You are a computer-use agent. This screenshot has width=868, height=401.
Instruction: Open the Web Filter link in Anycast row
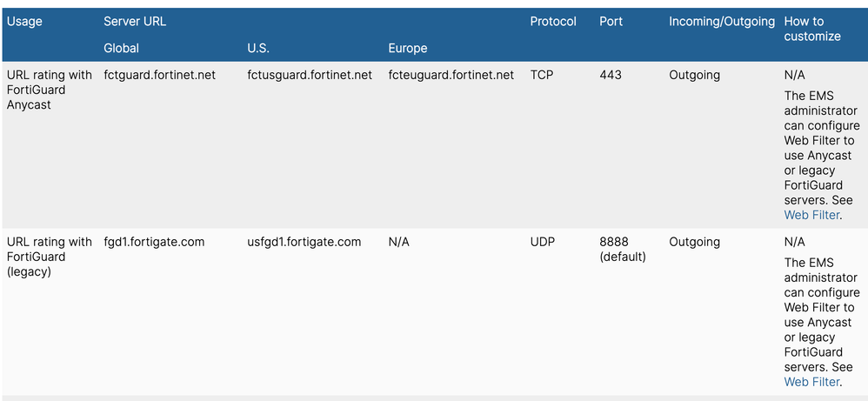click(x=812, y=215)
